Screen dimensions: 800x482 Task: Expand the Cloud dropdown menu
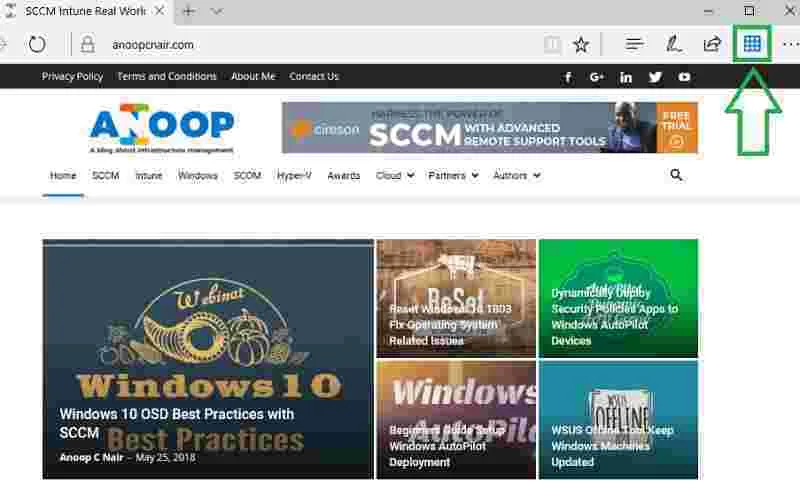(x=395, y=175)
